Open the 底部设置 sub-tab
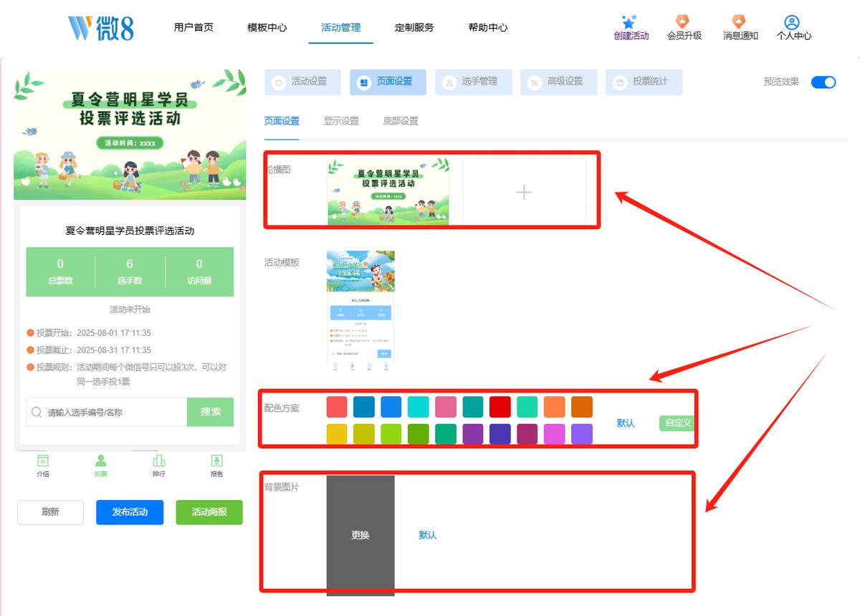This screenshot has width=860, height=616. pyautogui.click(x=401, y=121)
